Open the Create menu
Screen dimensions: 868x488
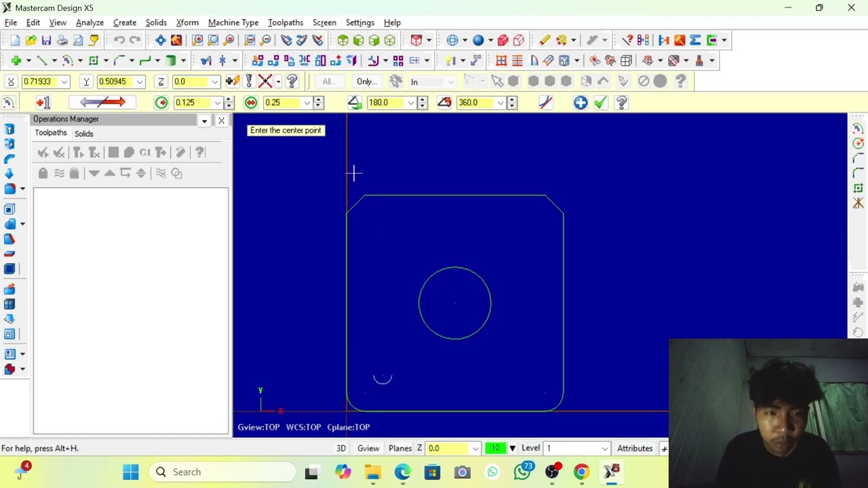pos(125,22)
